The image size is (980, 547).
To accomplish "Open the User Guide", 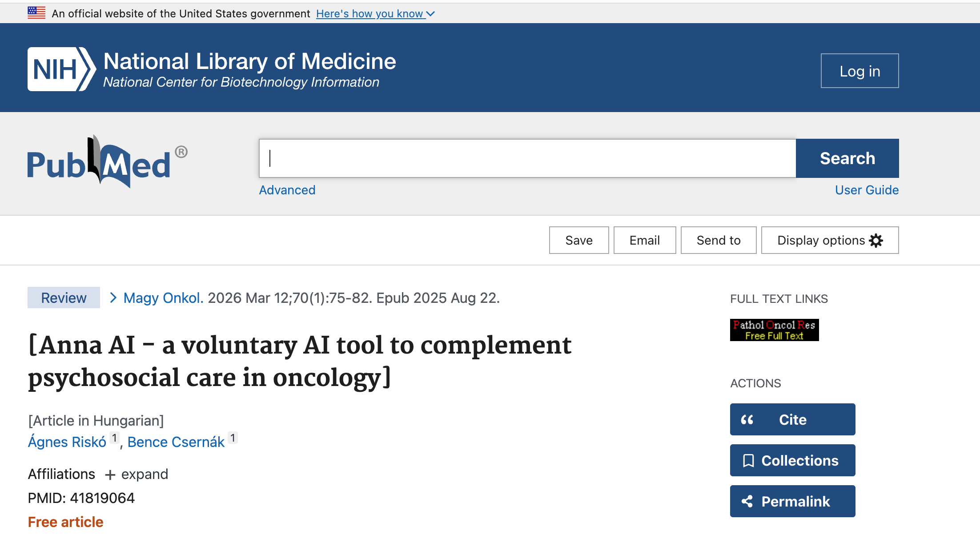I will (866, 190).
